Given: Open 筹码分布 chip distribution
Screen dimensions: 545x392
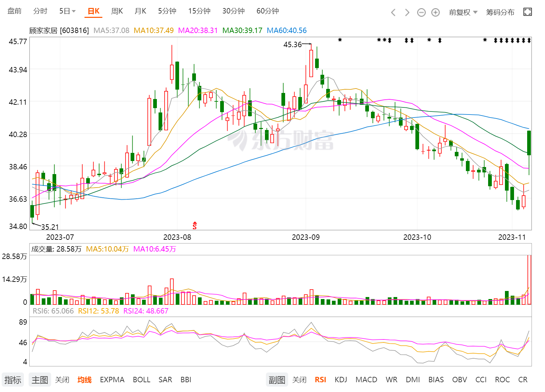Looking at the screenshot, I should point(500,12).
